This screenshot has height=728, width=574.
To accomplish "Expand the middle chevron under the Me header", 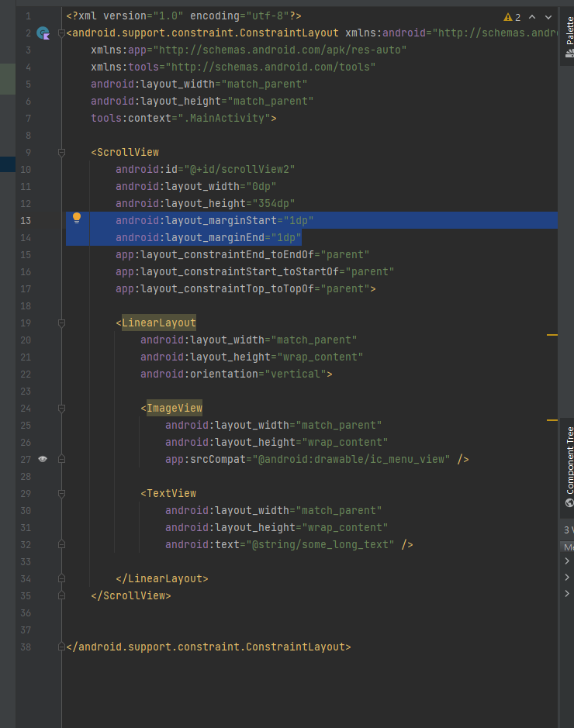I will coord(567,577).
